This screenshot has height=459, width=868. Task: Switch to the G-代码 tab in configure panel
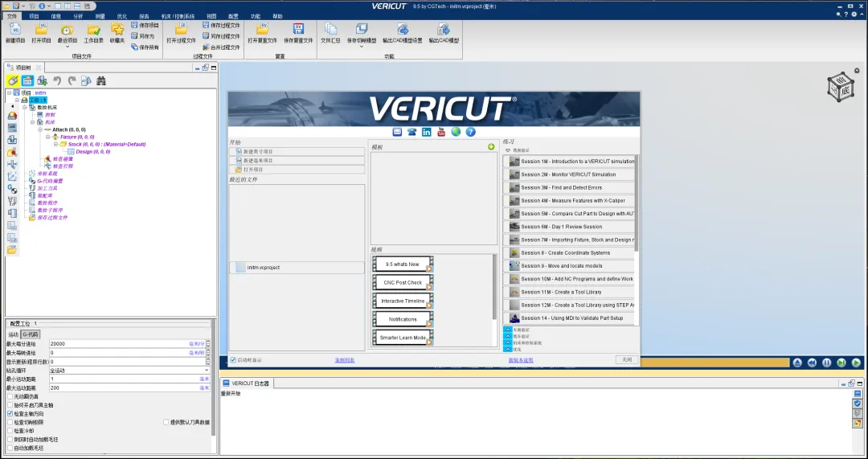30,334
